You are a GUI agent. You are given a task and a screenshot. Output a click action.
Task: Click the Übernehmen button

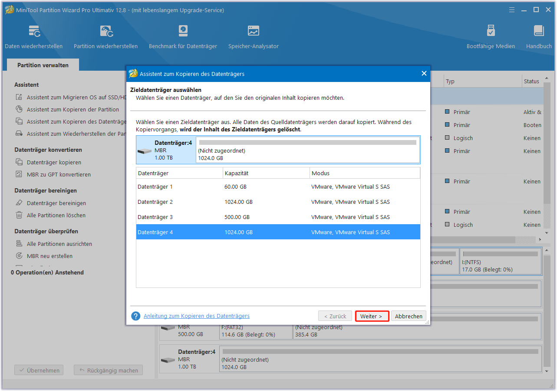pos(39,370)
